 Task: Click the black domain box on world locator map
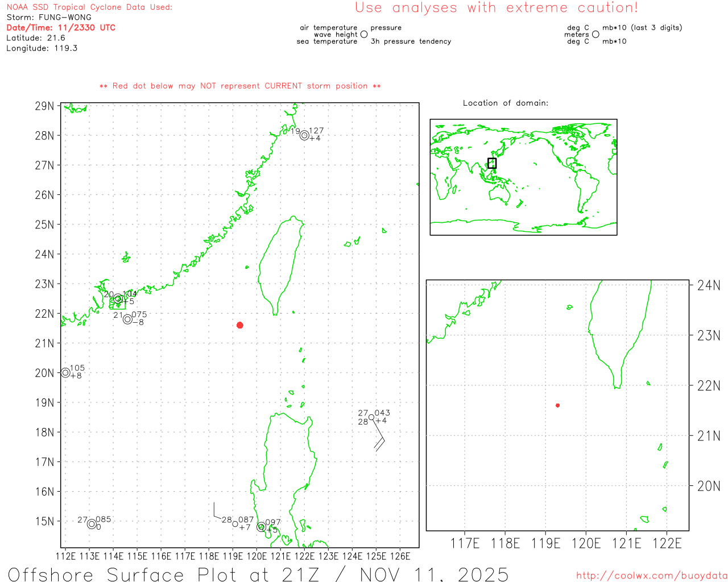click(x=492, y=163)
